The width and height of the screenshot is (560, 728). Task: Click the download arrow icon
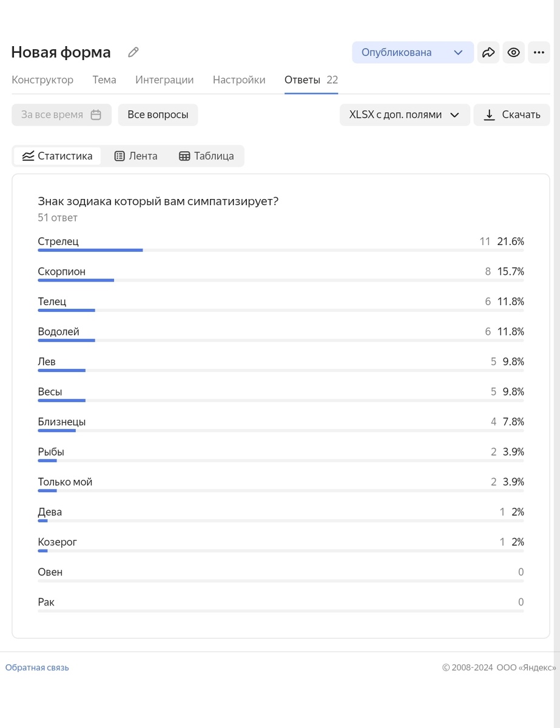point(489,115)
